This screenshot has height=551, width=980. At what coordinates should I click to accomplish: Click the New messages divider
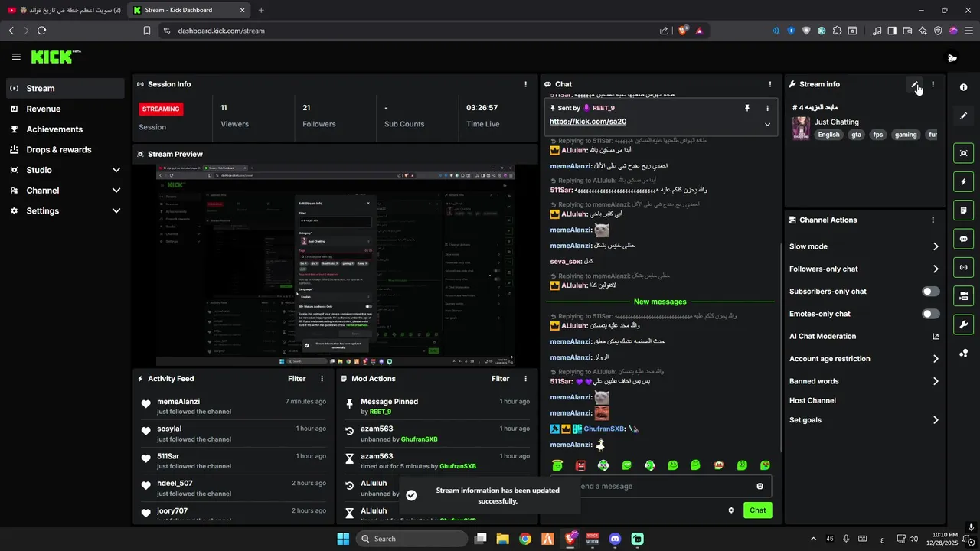click(x=660, y=302)
